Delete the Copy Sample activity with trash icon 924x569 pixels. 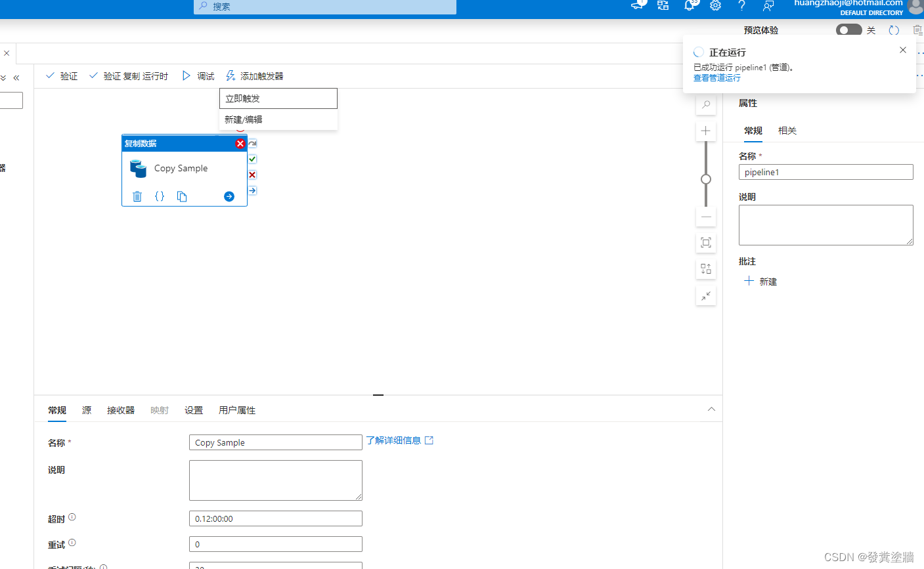(x=137, y=196)
